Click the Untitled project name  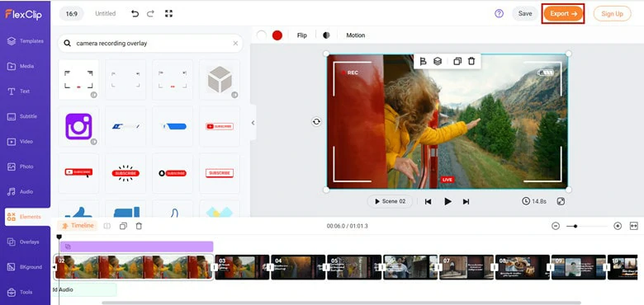105,13
